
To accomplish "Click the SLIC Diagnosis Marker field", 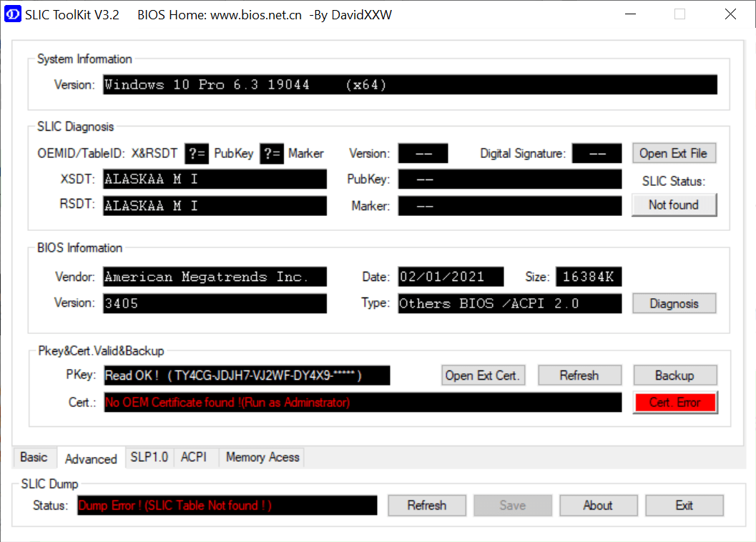I will click(x=510, y=205).
